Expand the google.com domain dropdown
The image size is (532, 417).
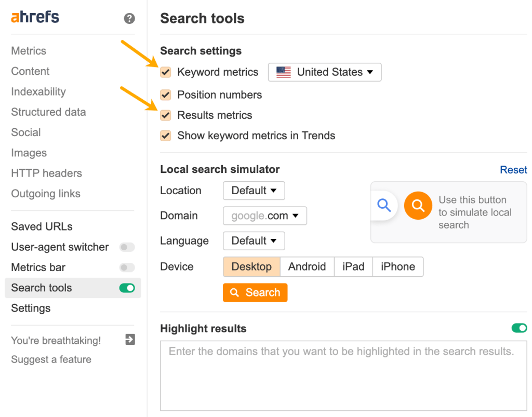click(265, 216)
